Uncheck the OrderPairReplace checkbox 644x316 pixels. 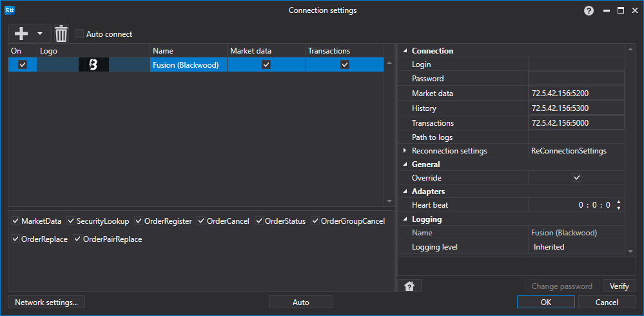77,239
